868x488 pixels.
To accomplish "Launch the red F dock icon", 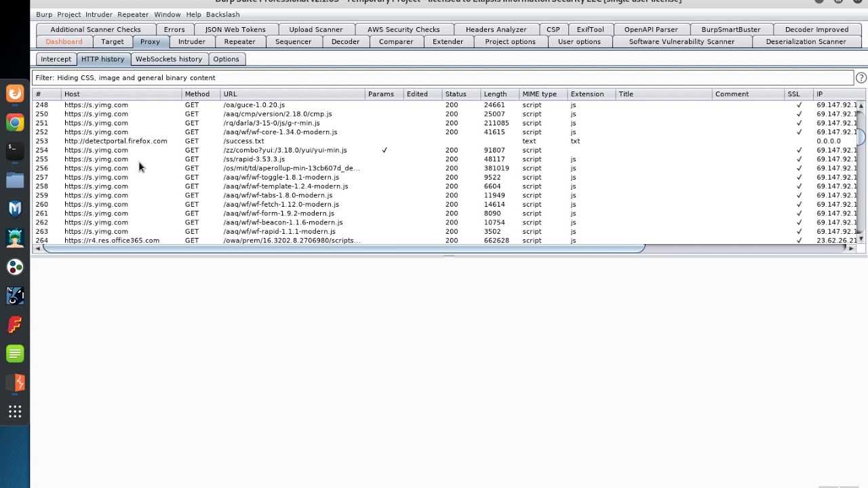I will coord(15,325).
